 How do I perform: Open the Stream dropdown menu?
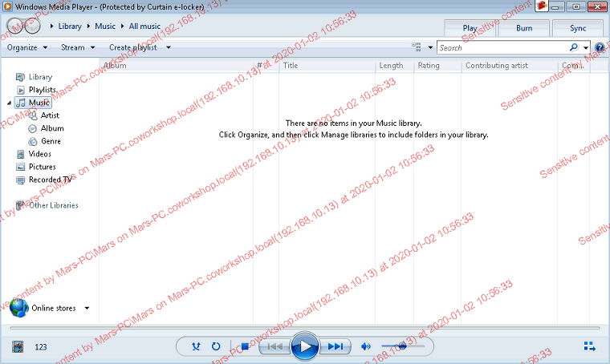click(x=76, y=47)
